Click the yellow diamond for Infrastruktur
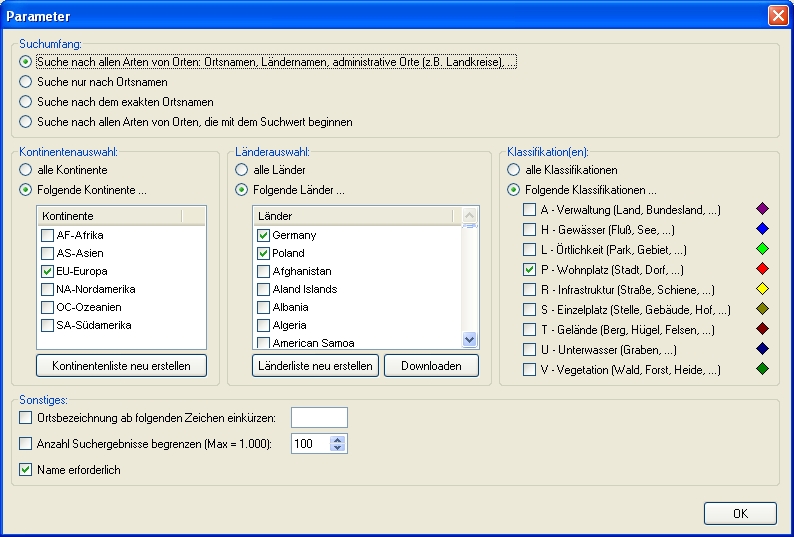This screenshot has width=794, height=537. click(x=762, y=288)
